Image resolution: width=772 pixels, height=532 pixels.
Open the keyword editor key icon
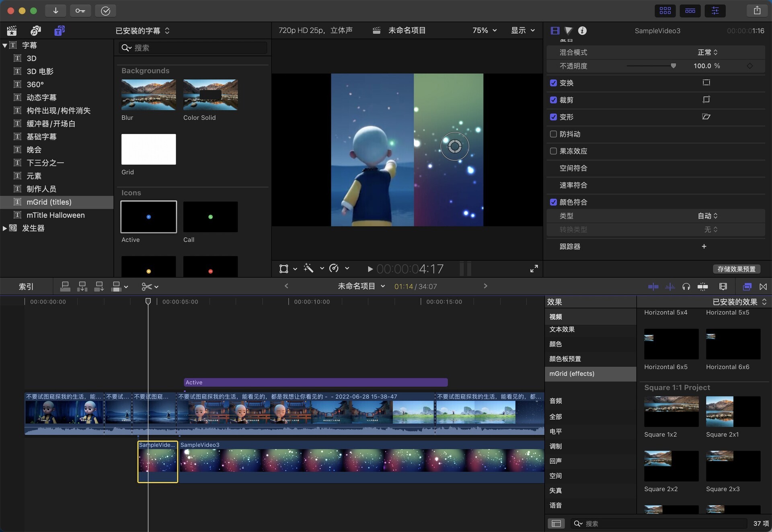80,10
